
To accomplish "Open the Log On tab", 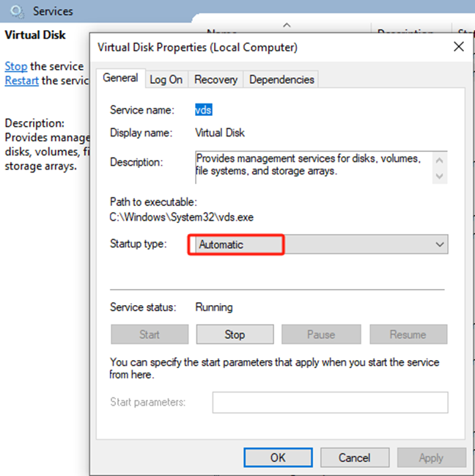I will [x=166, y=79].
